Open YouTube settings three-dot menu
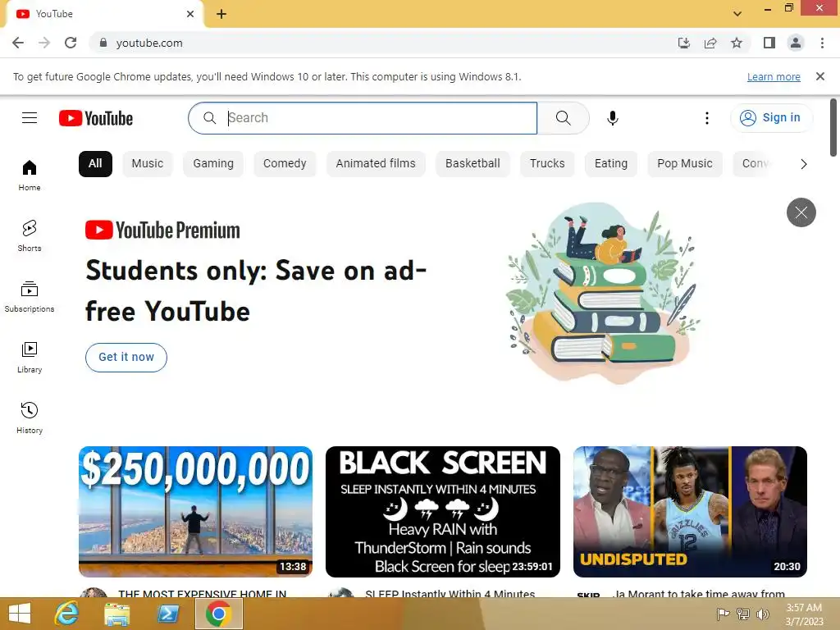Viewport: 840px width, 630px height. pos(706,118)
